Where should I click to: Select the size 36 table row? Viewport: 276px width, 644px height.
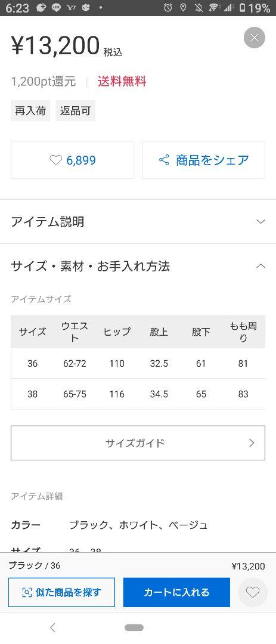pyautogui.click(x=138, y=364)
